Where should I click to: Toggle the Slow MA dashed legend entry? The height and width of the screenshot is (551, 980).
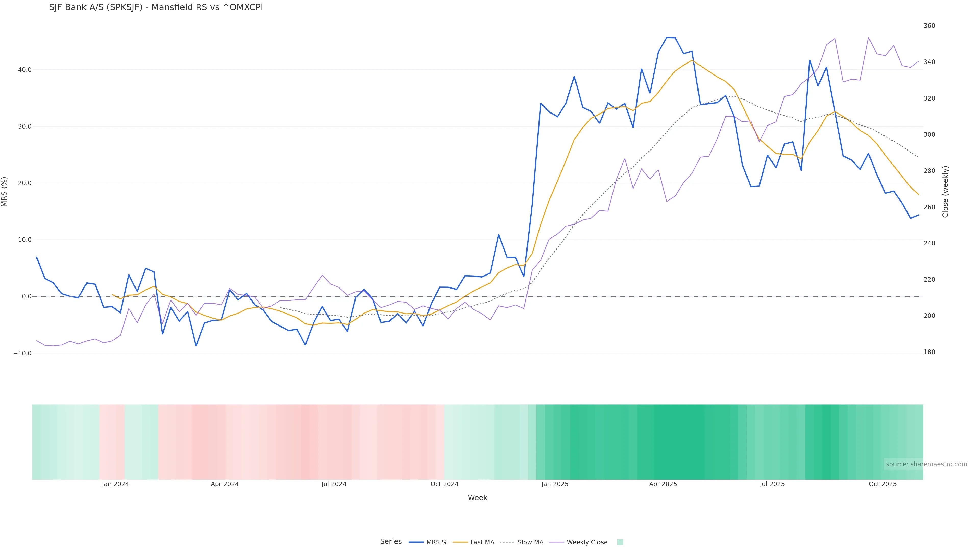[x=530, y=542]
